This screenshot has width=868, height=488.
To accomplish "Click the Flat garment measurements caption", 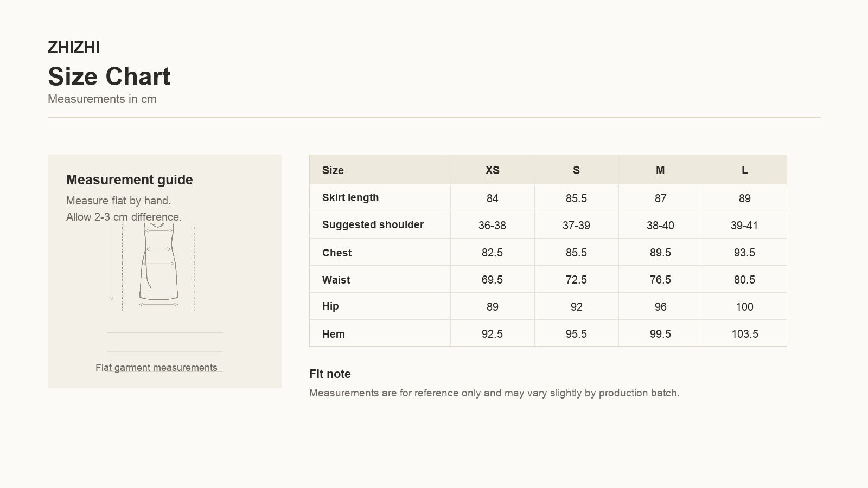I will (x=156, y=368).
